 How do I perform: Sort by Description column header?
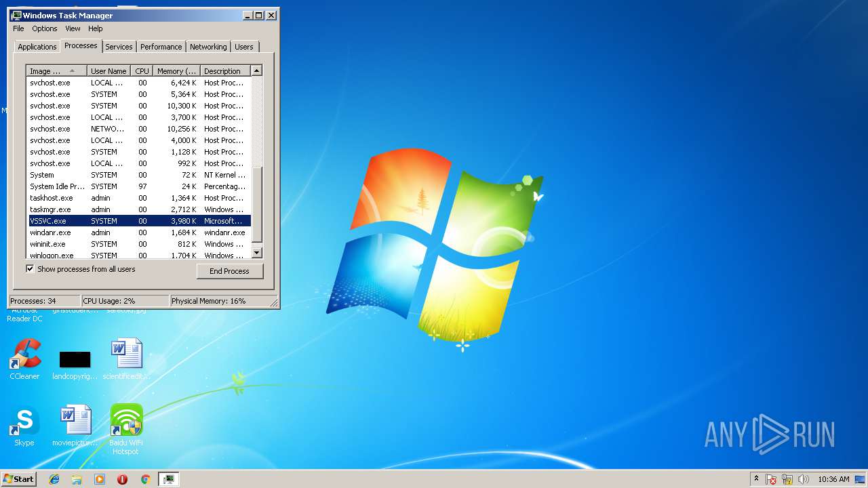[225, 70]
